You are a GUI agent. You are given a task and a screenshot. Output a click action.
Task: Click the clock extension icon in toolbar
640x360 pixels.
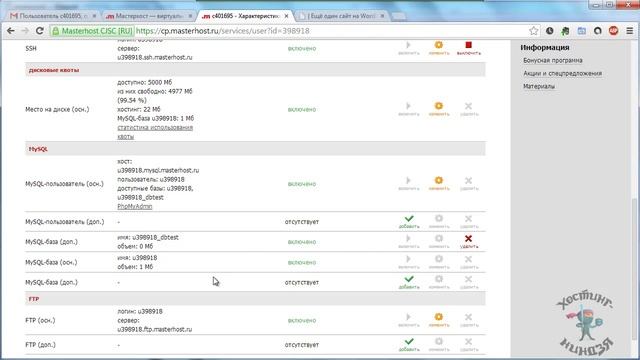click(549, 31)
